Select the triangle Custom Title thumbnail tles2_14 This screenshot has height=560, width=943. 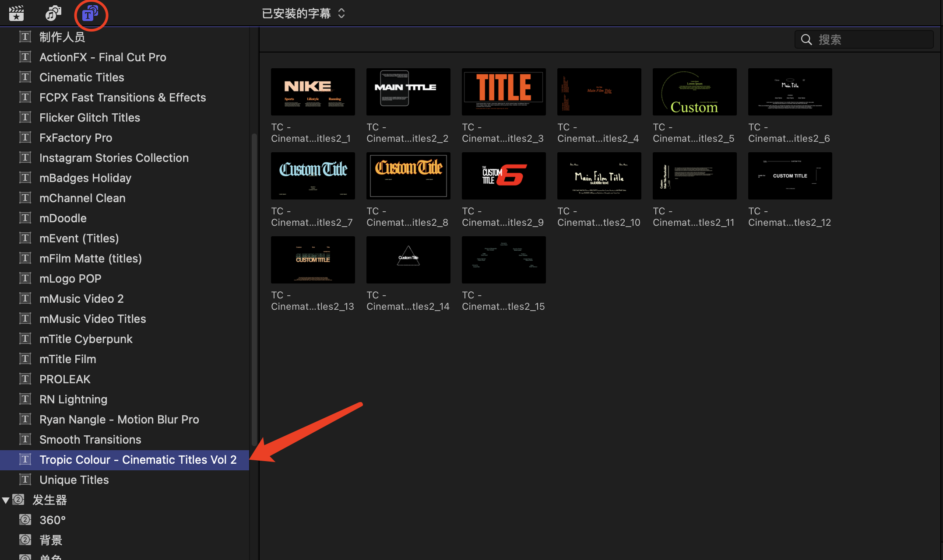pos(408,260)
